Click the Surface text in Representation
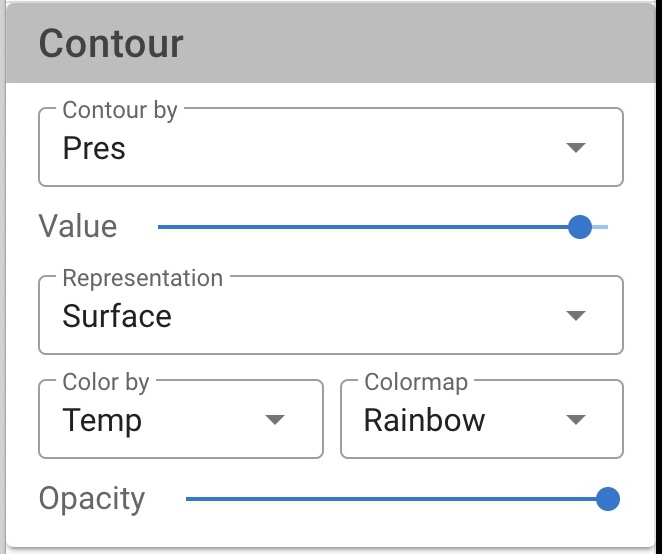662x554 pixels. pos(117,316)
